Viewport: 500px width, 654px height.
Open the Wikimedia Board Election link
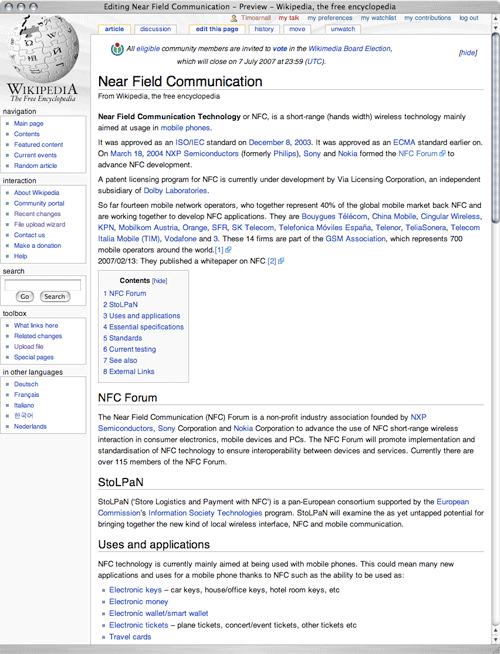point(349,49)
